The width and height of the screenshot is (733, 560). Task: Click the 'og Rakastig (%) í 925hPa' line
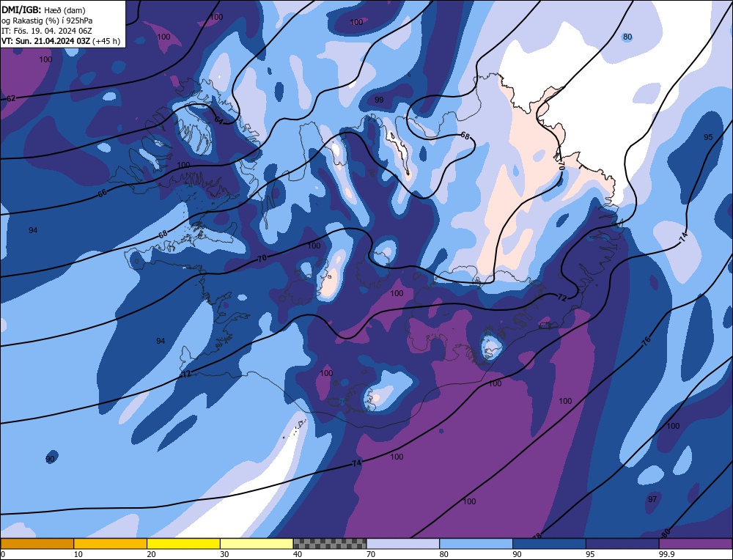(x=47, y=21)
